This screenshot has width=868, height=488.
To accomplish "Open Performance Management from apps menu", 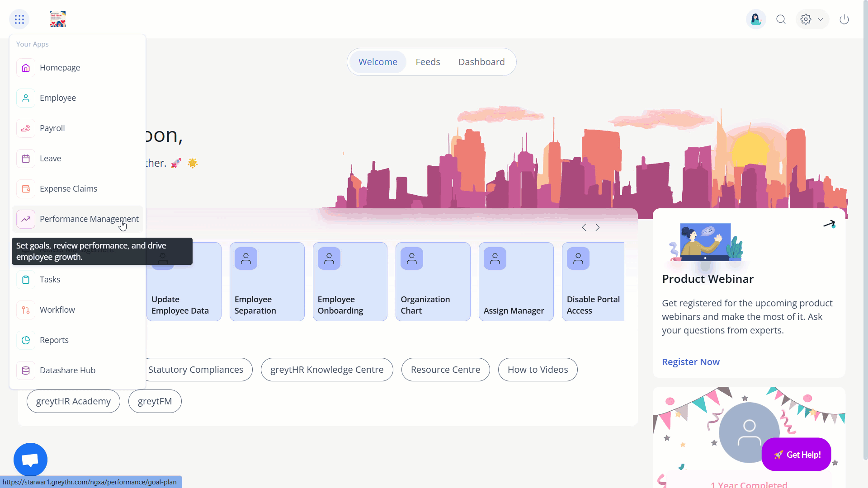I will (x=89, y=219).
